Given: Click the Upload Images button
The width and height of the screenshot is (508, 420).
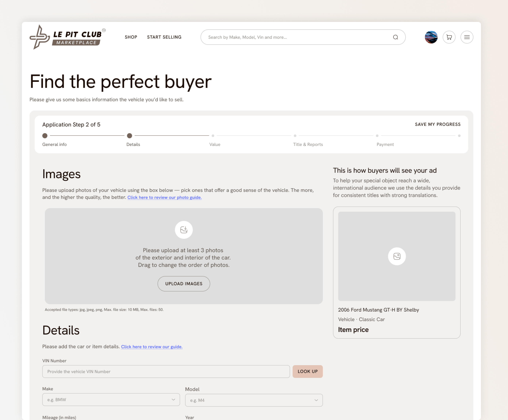Looking at the screenshot, I should tap(184, 284).
